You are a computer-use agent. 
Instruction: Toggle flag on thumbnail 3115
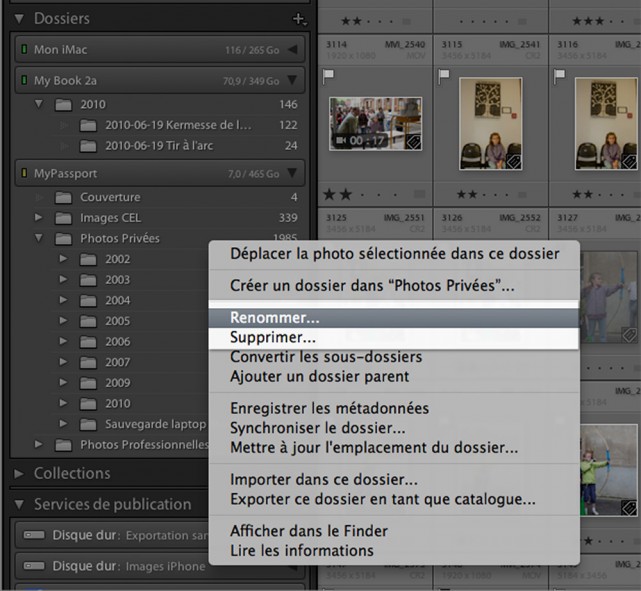click(444, 76)
